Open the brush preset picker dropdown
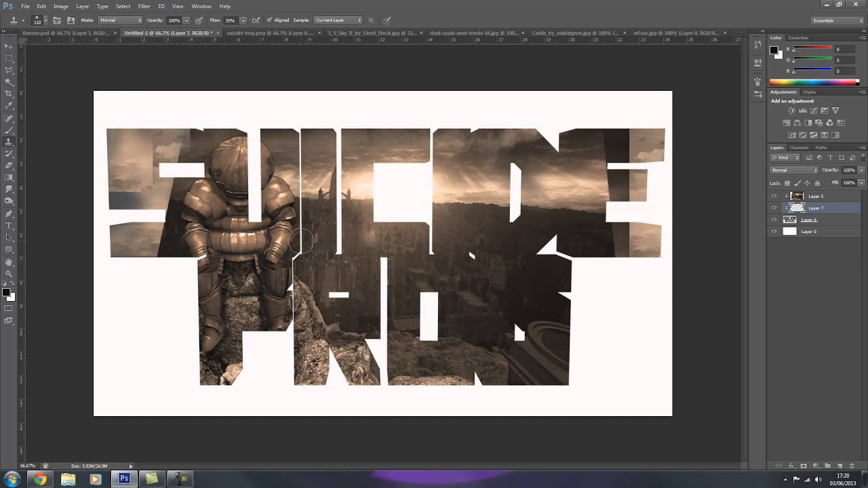The width and height of the screenshot is (868, 488). pyautogui.click(x=45, y=20)
